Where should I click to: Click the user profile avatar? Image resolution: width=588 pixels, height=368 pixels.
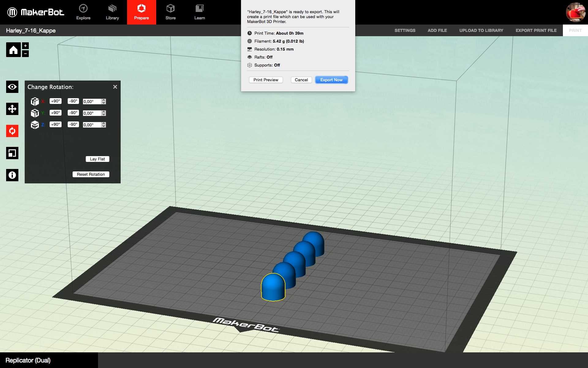click(575, 12)
